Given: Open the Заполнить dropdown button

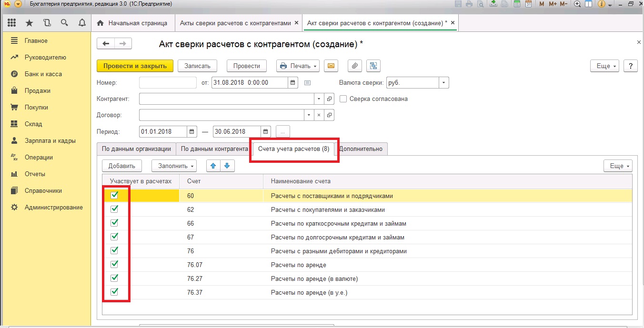Looking at the screenshot, I should tap(174, 166).
